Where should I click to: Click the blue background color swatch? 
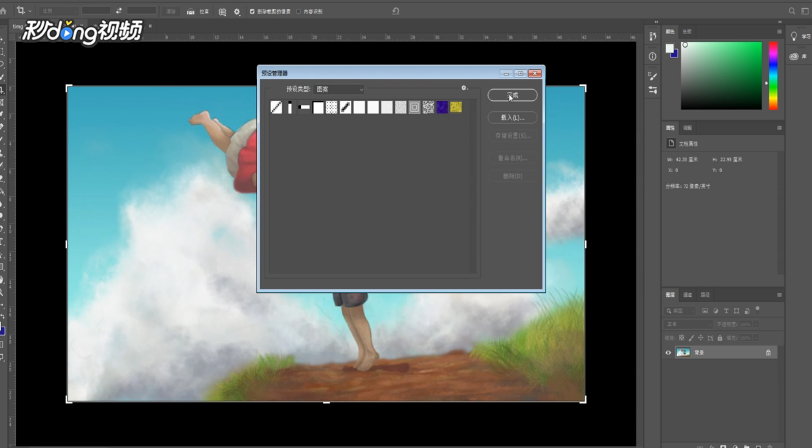(674, 54)
